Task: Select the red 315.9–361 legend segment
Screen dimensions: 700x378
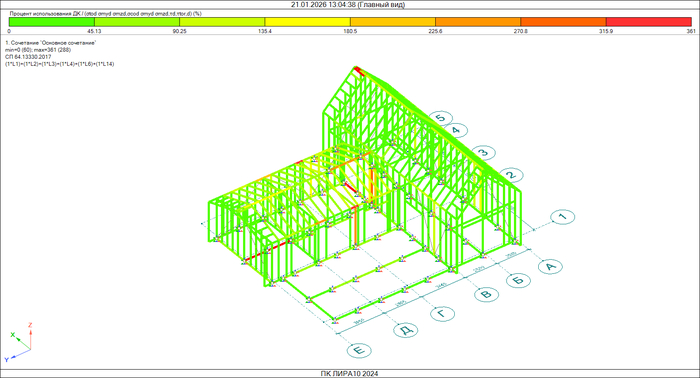Action: 649,22
